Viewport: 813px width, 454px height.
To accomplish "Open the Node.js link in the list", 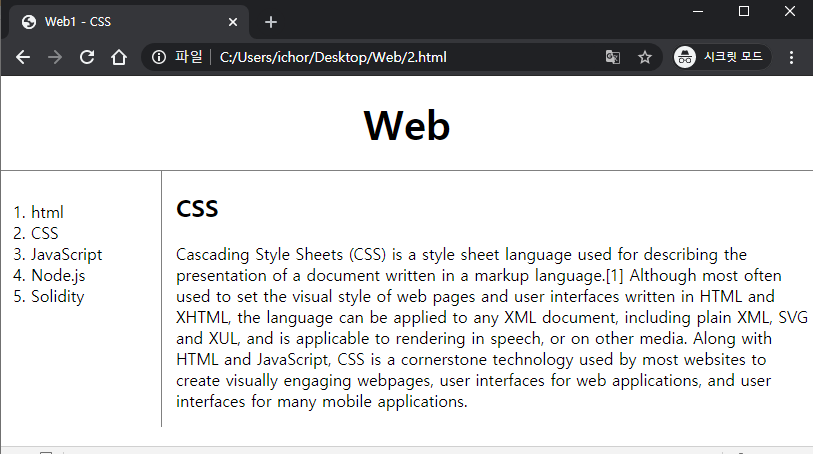I will 58,275.
